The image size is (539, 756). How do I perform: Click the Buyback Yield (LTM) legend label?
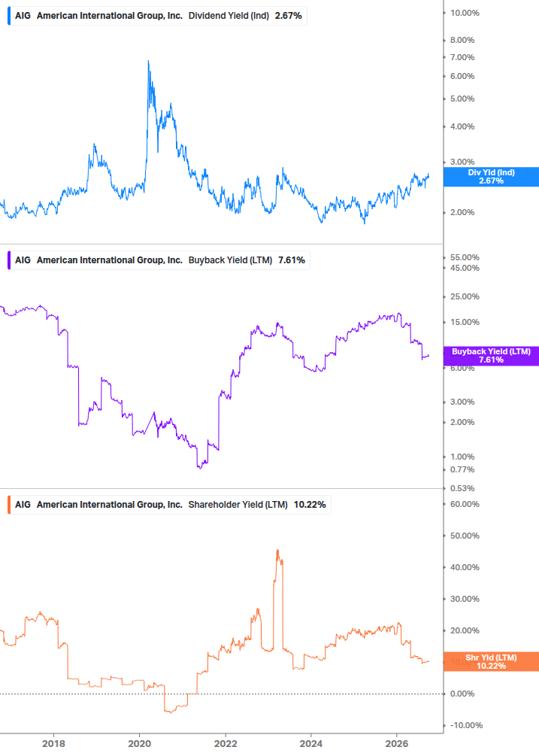coord(230,260)
